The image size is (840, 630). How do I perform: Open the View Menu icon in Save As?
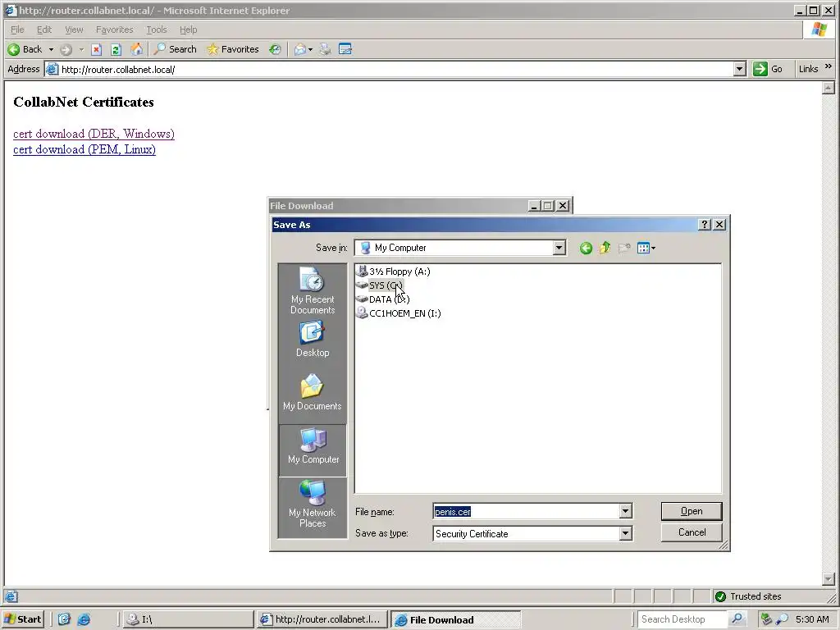(646, 248)
